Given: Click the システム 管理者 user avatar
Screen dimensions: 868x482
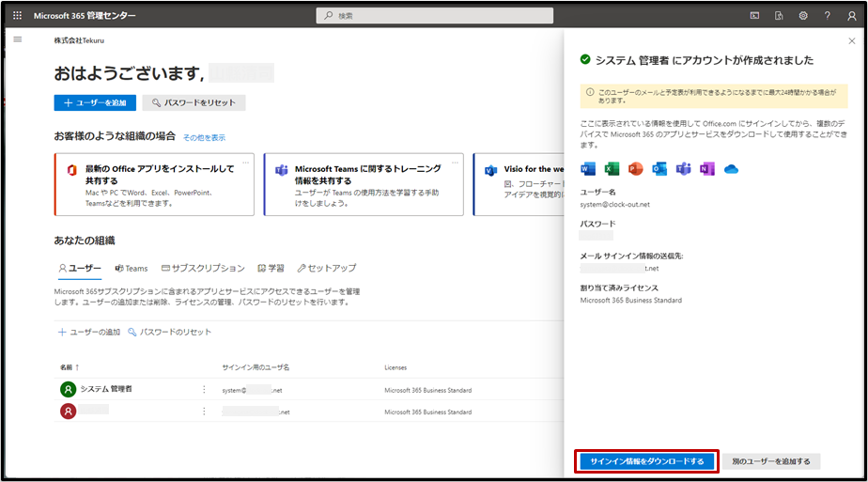Looking at the screenshot, I should (x=68, y=390).
